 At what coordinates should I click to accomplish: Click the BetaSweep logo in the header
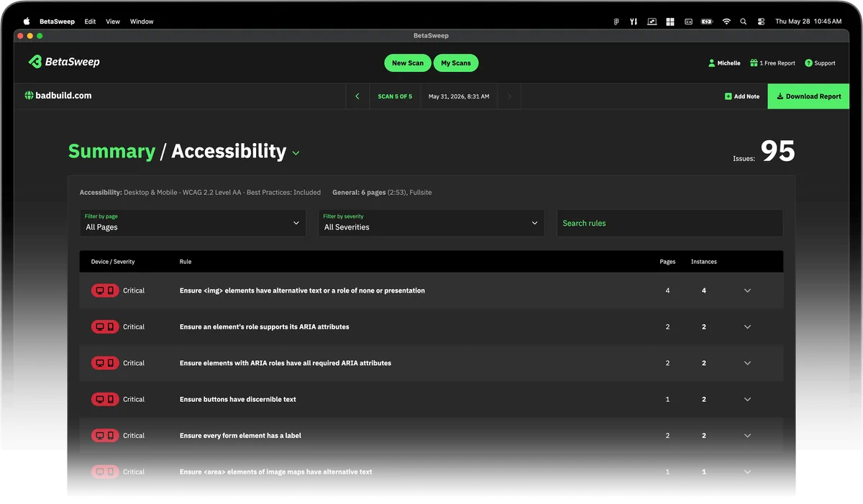(x=64, y=62)
